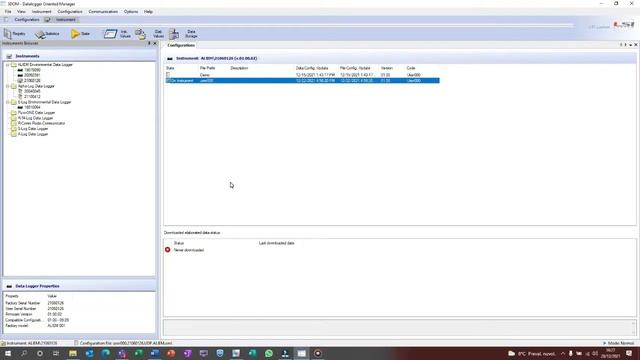The image size is (640, 360).
Task: Sort by the Code column header
Action: coord(411,68)
